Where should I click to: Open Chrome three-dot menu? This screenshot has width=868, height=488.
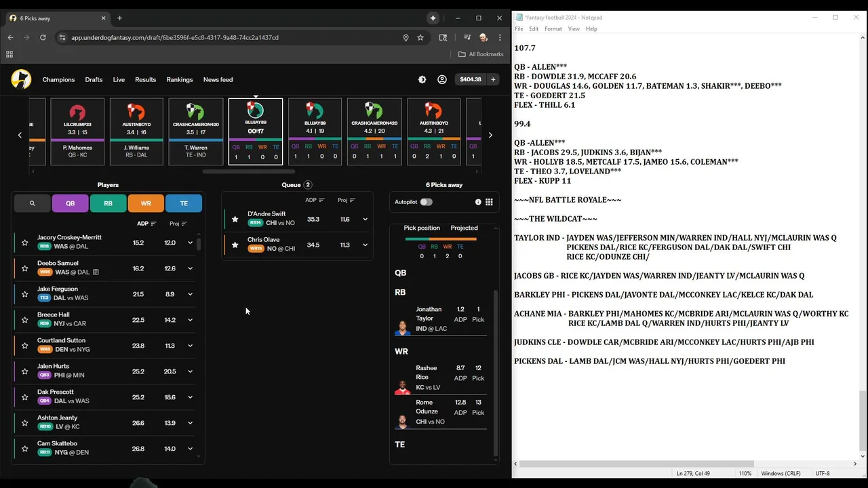[500, 38]
